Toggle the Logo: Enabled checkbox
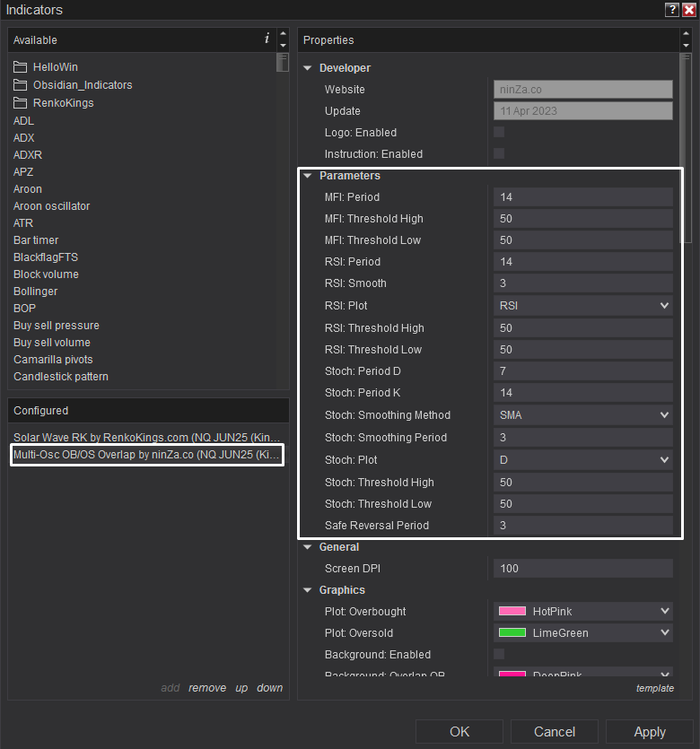Screen dimensions: 700x749 click(x=499, y=132)
